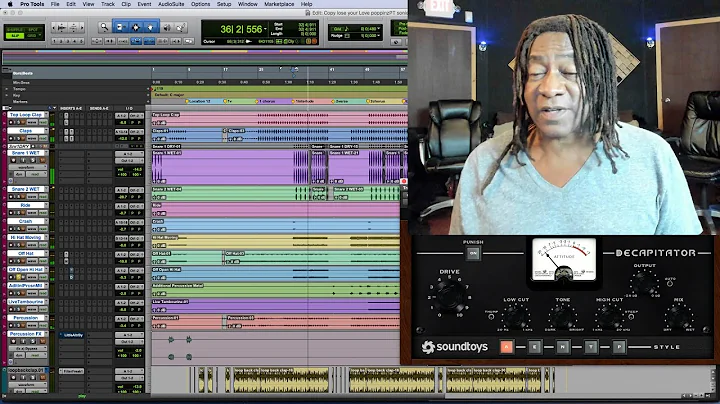Open the Track menu
This screenshot has height=404, width=720.
click(108, 4)
